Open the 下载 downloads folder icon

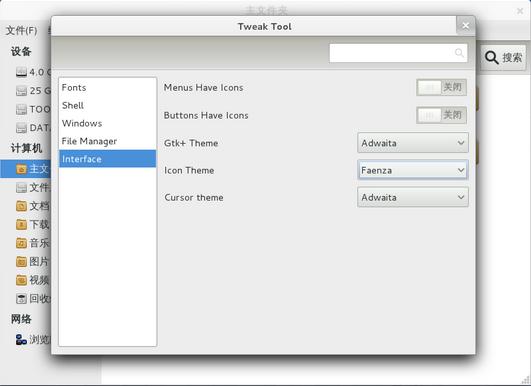pos(21,224)
